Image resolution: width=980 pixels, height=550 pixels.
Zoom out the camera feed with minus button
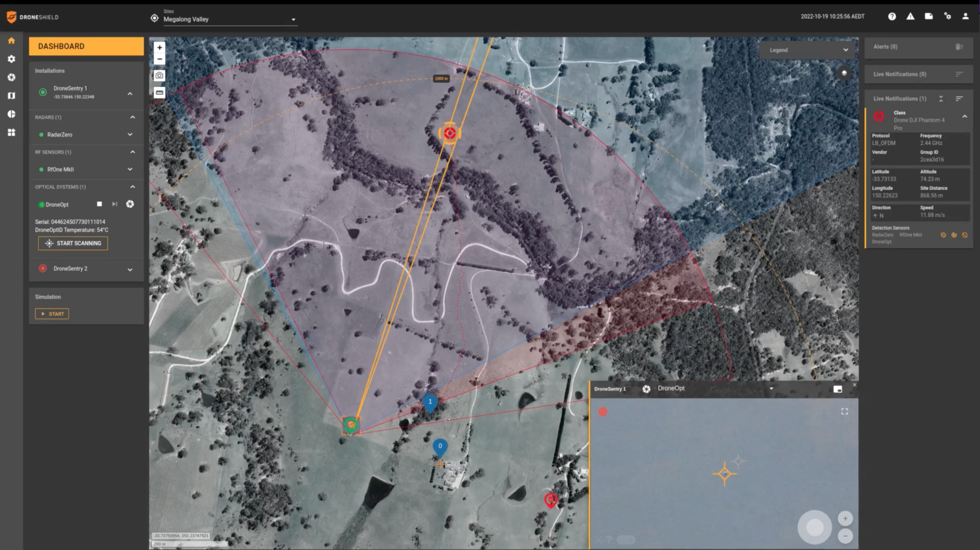point(845,536)
